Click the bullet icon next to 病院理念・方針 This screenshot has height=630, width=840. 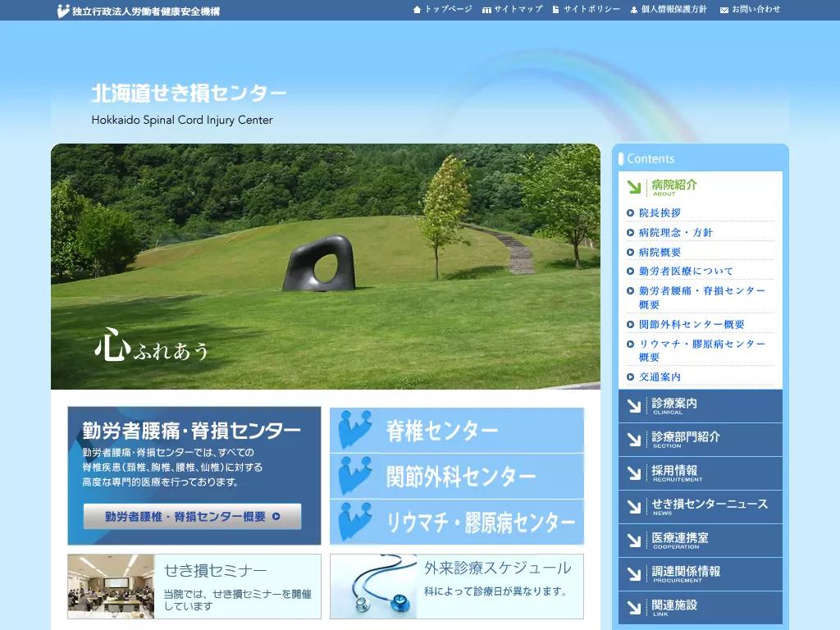click(x=630, y=232)
